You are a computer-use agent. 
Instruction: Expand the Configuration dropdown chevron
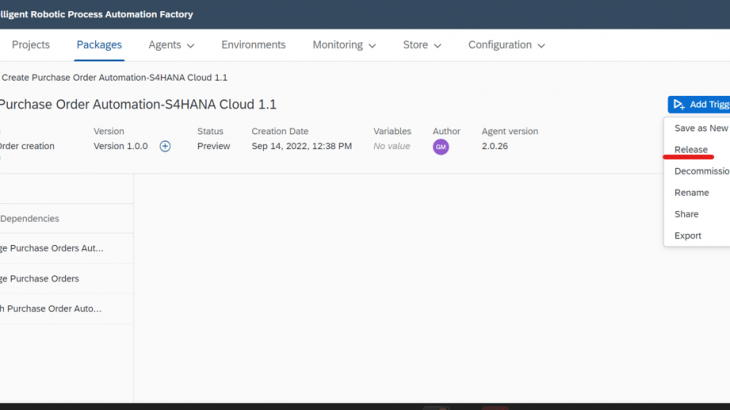click(x=541, y=46)
